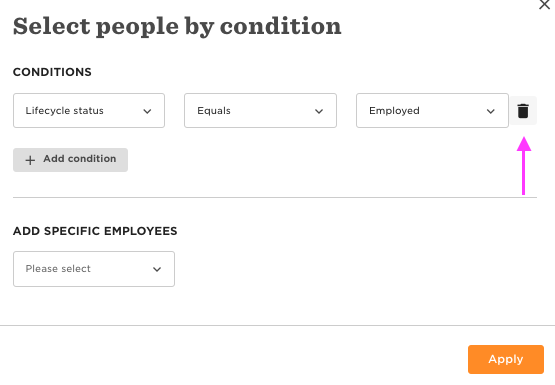
Task: Open the Equals comparison dropdown
Action: click(x=260, y=110)
